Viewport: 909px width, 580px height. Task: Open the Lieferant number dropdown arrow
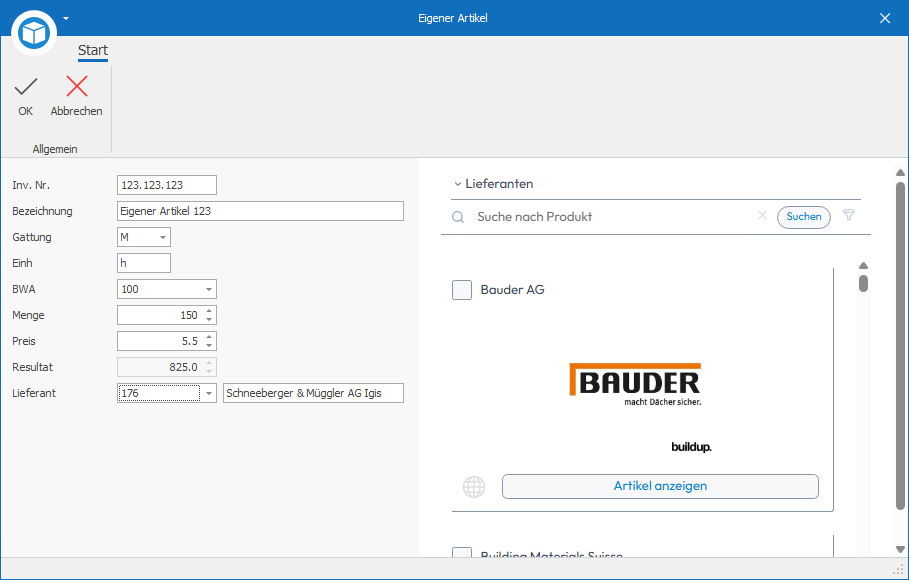pos(209,393)
